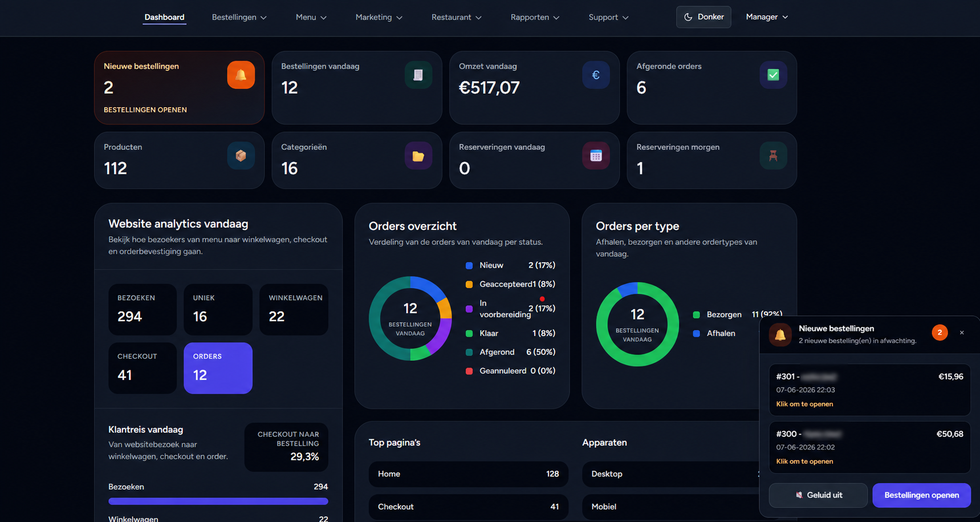Click the folder icon in Categorieën card
The width and height of the screenshot is (980, 522).
coord(418,156)
